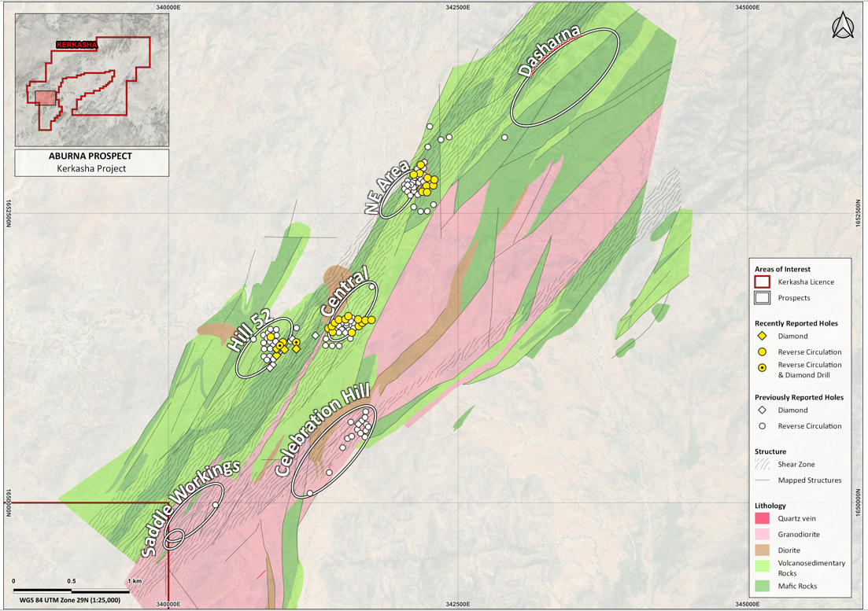Screen dimensions: 868x611
Task: Click the Kerkasha inset locator map
Action: [x=92, y=79]
